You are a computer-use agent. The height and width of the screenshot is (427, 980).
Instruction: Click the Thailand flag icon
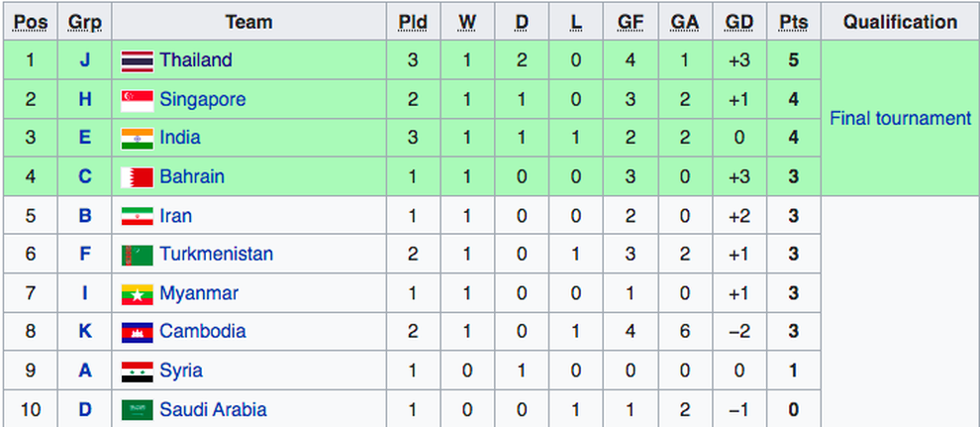tap(137, 60)
